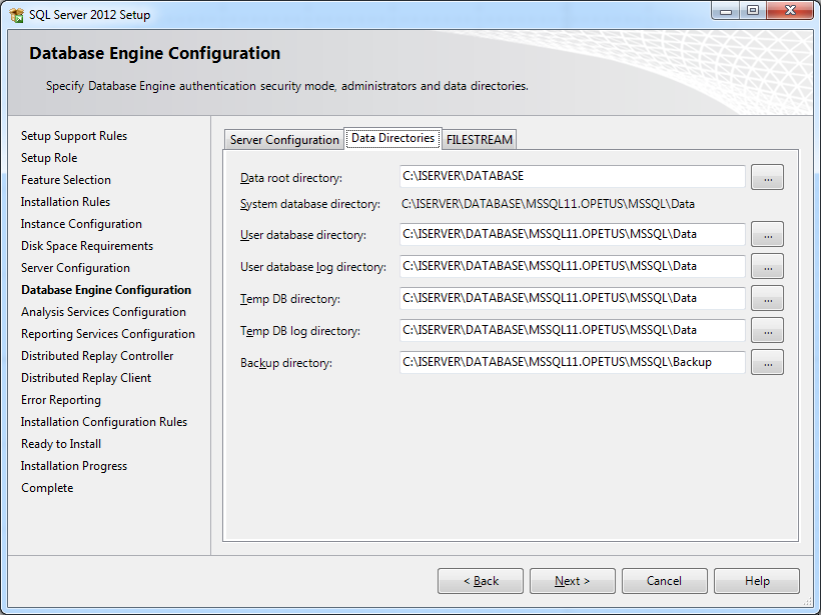Switch to the Server Configuration tab
Screen dimensions: 821x615
click(x=284, y=140)
